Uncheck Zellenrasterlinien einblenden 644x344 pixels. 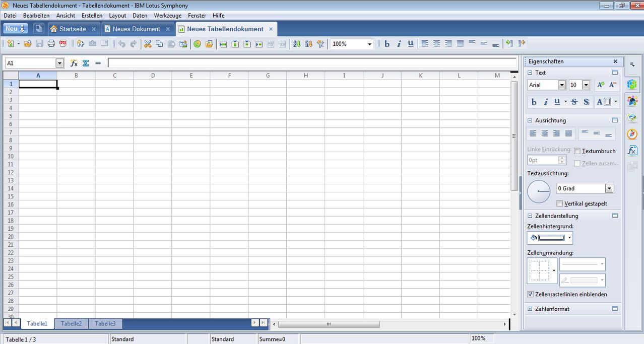coord(531,294)
